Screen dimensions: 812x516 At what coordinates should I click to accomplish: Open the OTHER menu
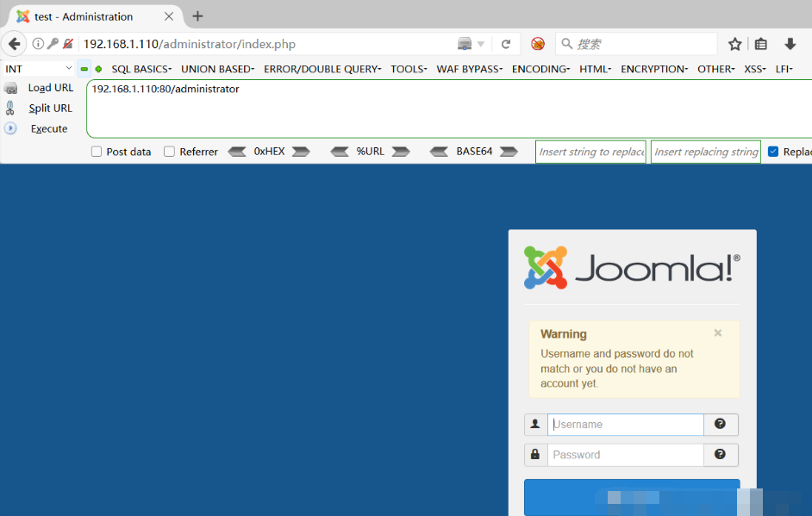click(715, 69)
